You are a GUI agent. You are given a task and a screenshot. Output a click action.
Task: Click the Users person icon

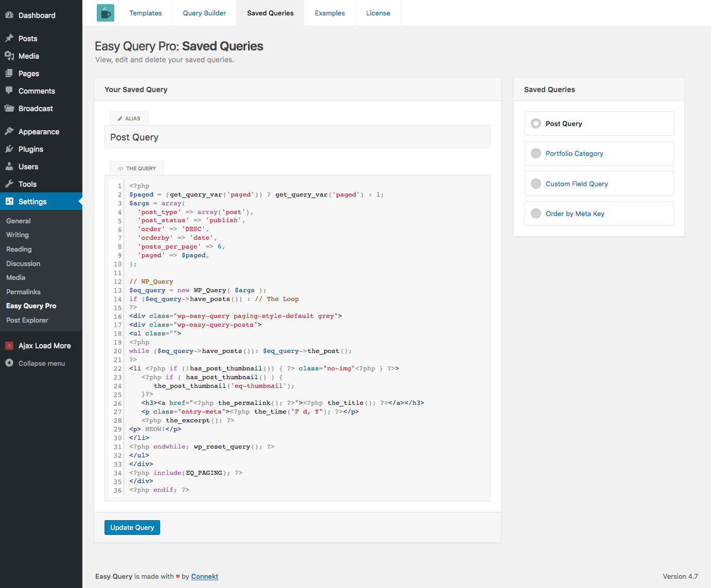click(9, 167)
